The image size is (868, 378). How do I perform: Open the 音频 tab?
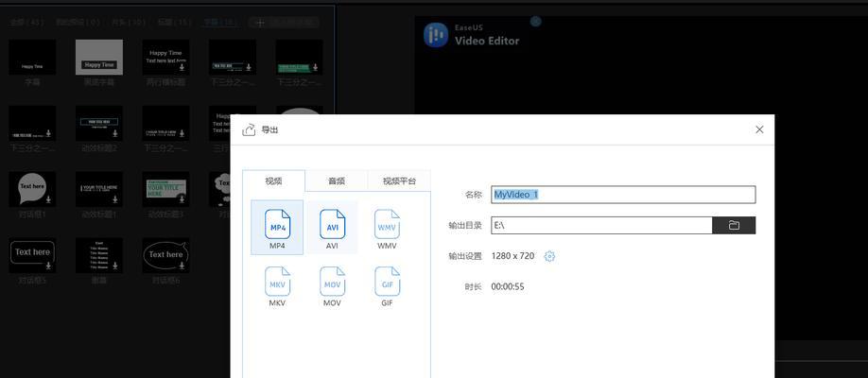(x=337, y=181)
